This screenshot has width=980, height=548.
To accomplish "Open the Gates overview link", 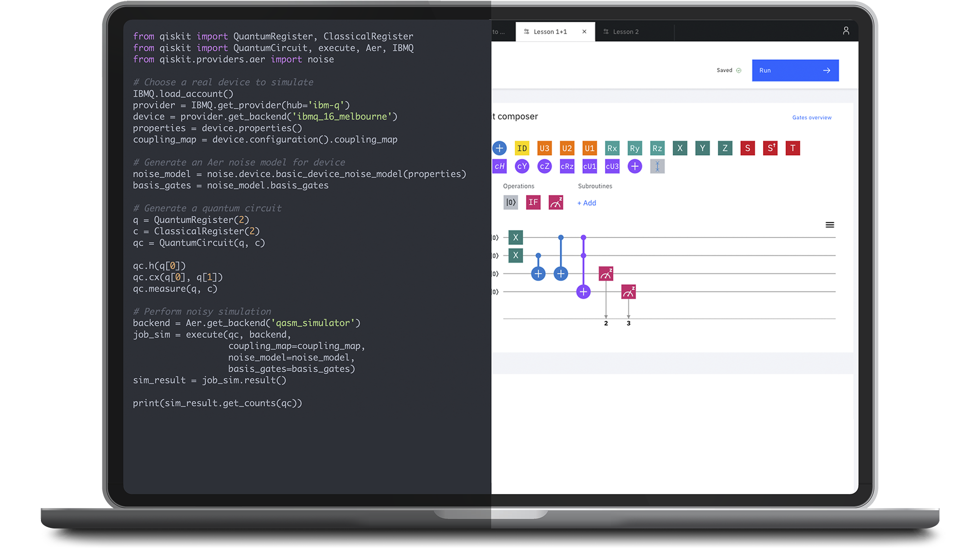I will 812,118.
